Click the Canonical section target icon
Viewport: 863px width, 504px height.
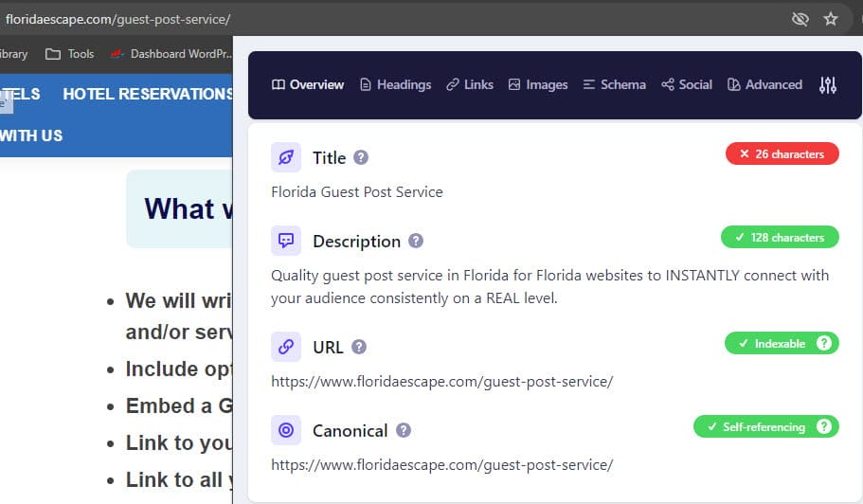pos(286,430)
